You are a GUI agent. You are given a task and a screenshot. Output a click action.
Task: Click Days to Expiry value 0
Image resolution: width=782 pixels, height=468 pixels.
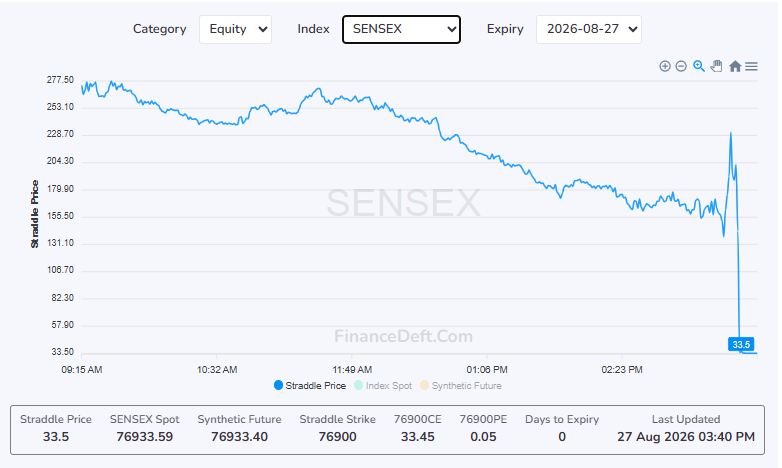(562, 437)
